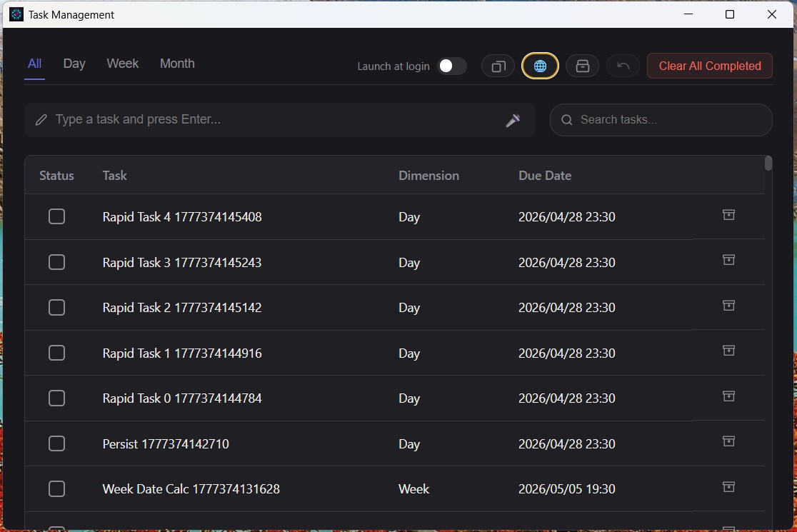
Task: Archive Rapid Task 0 1777374144784
Action: point(728,396)
